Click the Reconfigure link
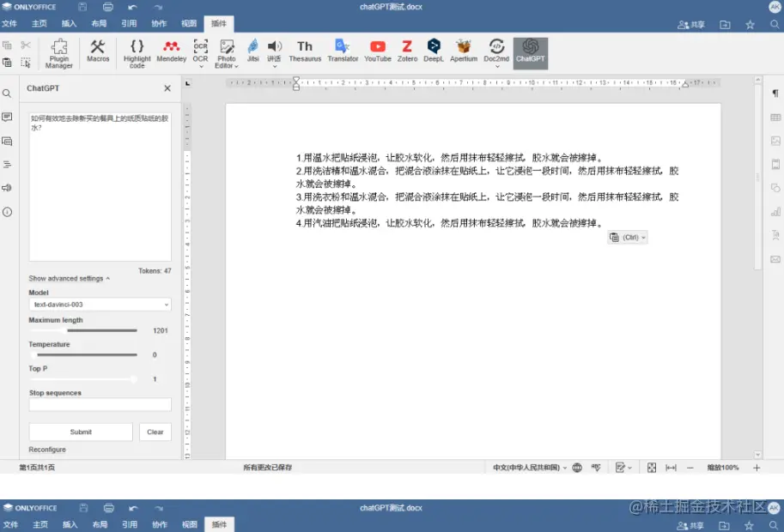784x532 pixels. [47, 450]
